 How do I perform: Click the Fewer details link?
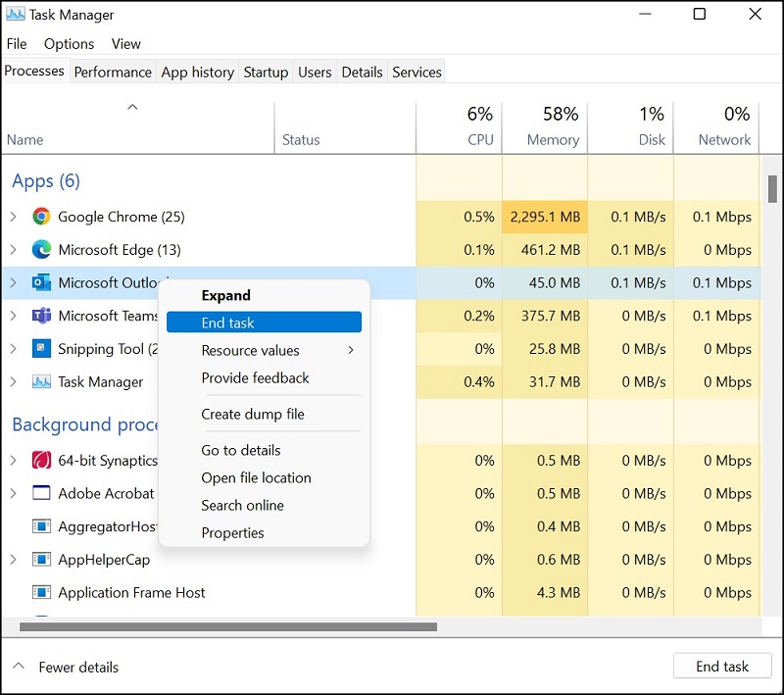coord(78,667)
